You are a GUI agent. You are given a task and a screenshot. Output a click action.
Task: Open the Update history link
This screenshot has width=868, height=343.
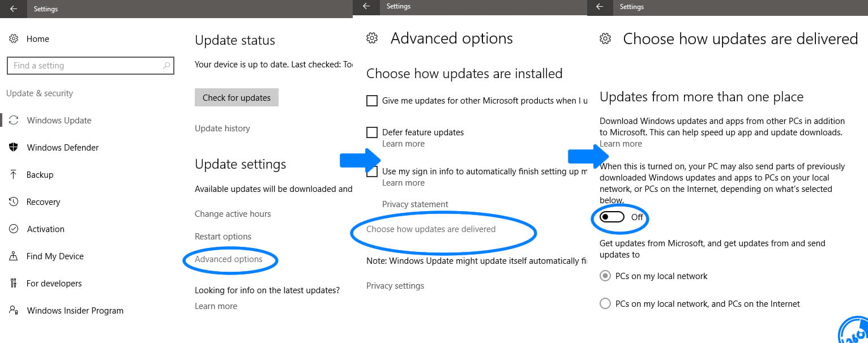click(222, 128)
